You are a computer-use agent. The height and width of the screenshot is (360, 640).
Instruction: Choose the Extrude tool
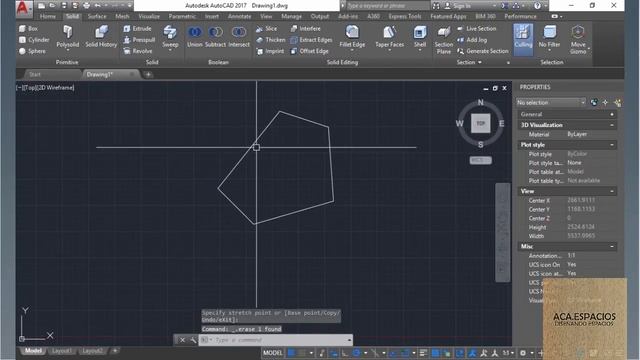click(138, 29)
